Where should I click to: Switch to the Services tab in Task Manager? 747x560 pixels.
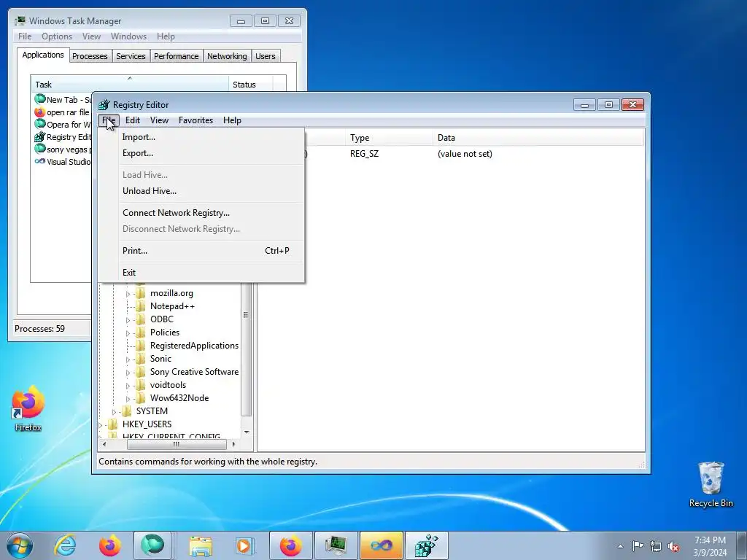[x=131, y=56]
